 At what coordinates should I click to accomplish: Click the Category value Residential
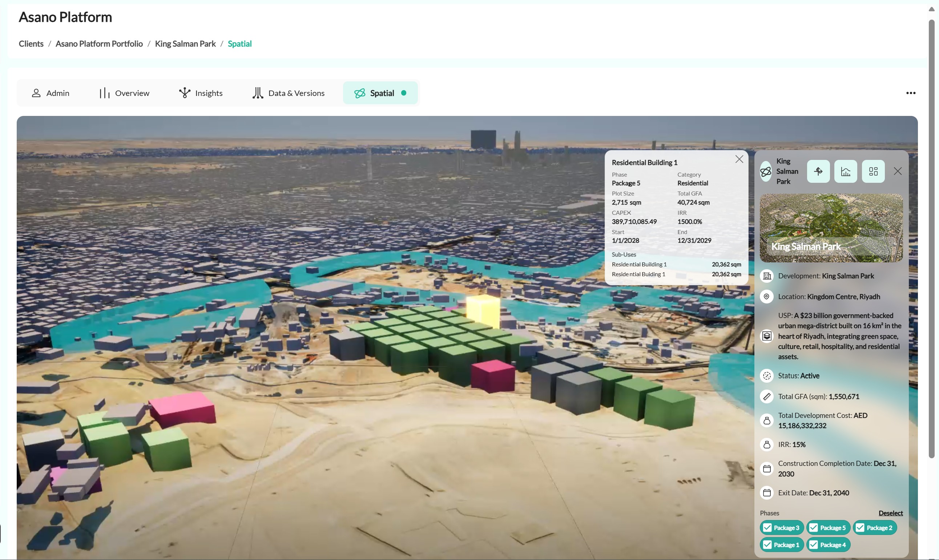[x=693, y=184]
